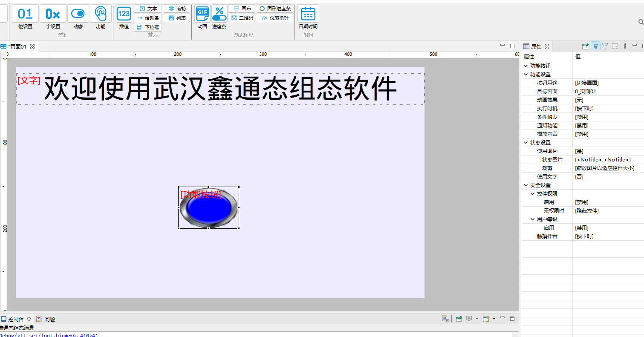Collapse the 安全设置 property group
Viewport: 644px width, 337px height.
[526, 185]
